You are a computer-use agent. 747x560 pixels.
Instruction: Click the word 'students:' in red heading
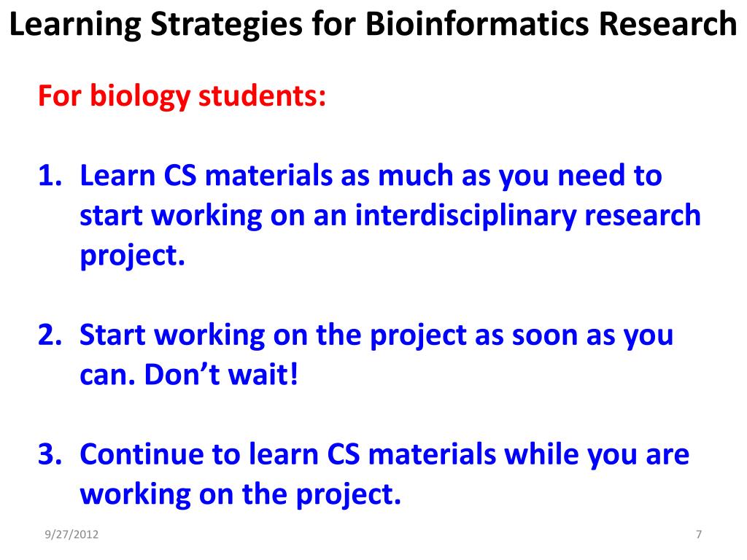(x=262, y=96)
